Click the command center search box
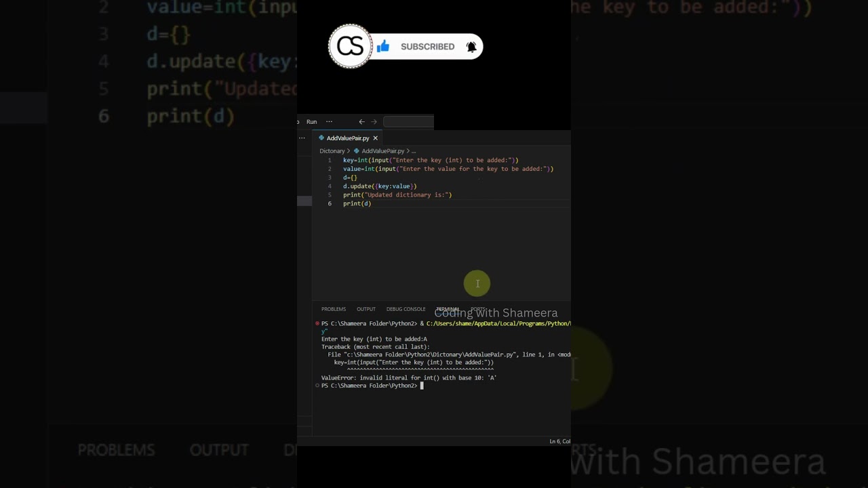 pos(408,122)
